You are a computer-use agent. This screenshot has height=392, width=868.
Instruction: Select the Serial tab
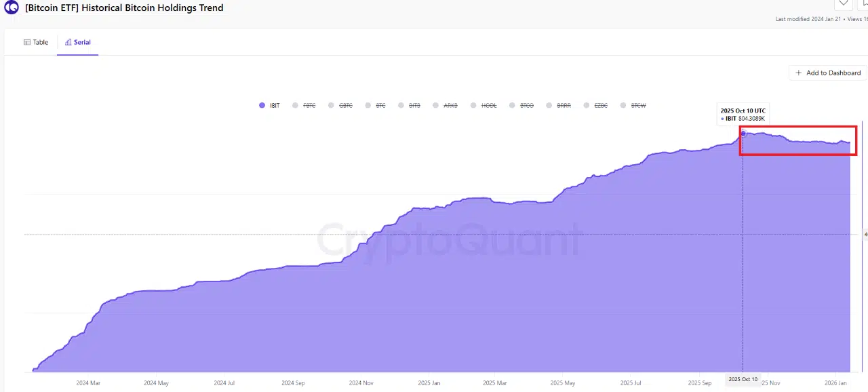tap(77, 41)
